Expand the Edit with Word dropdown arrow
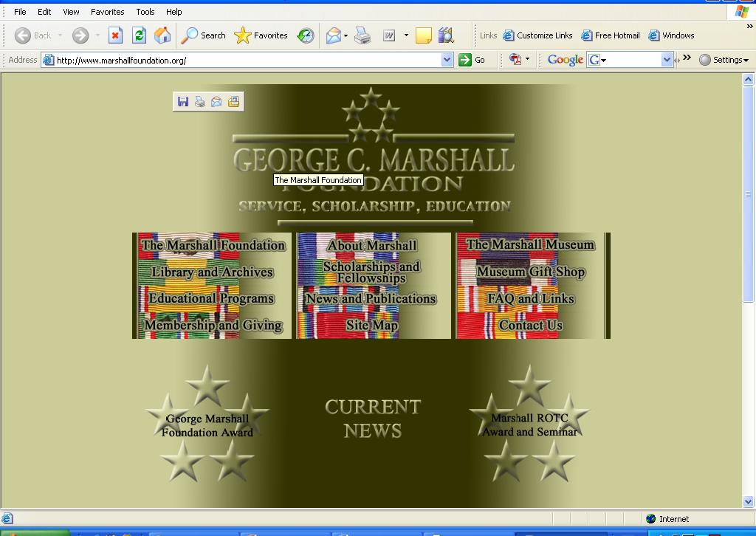This screenshot has height=536, width=756. point(406,35)
